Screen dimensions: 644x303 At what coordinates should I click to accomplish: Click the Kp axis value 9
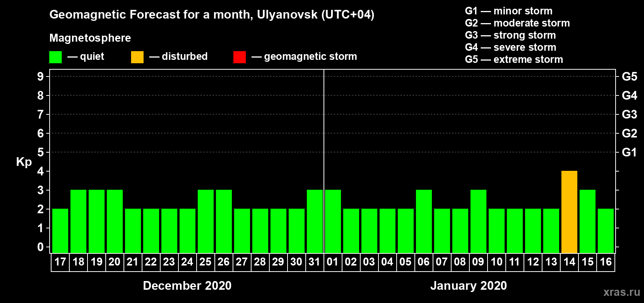(41, 77)
